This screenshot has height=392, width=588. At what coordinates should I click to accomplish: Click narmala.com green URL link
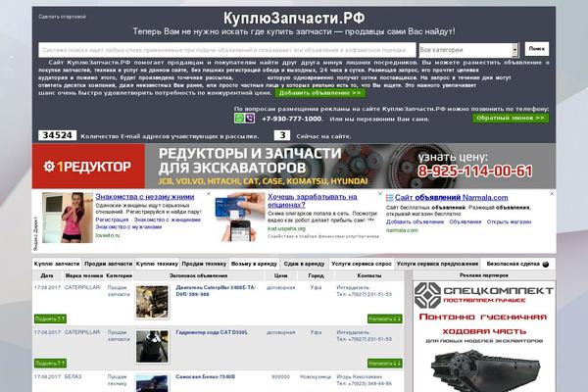point(402,230)
